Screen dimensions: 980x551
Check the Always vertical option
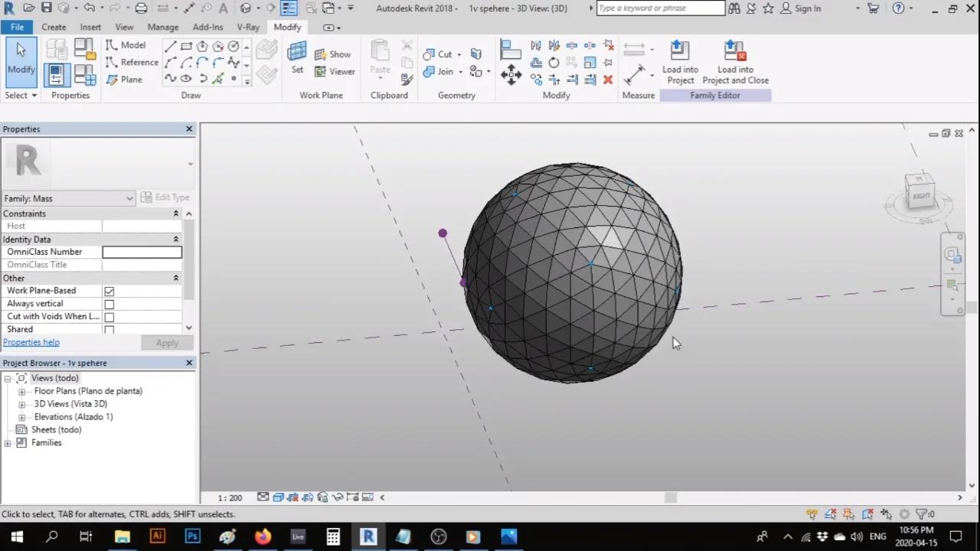pyautogui.click(x=109, y=304)
